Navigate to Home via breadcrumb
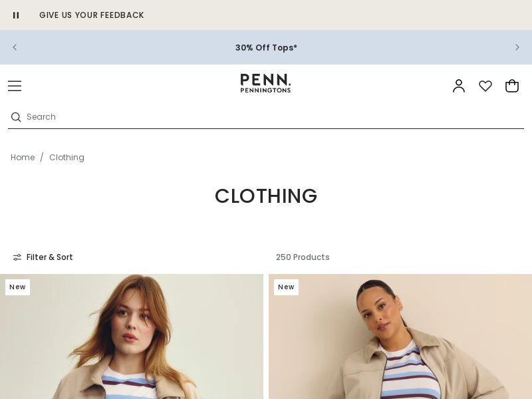Screen dimensions: 532x399 [23, 158]
